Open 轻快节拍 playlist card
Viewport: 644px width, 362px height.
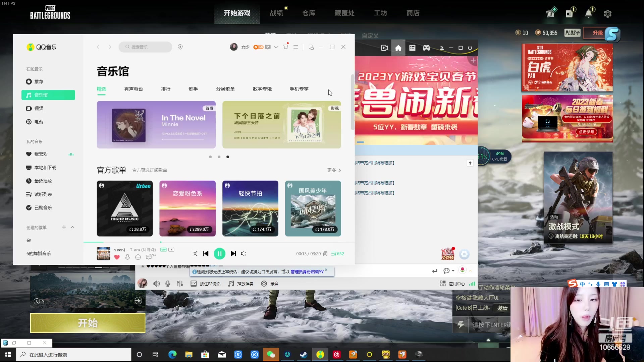pos(250,208)
